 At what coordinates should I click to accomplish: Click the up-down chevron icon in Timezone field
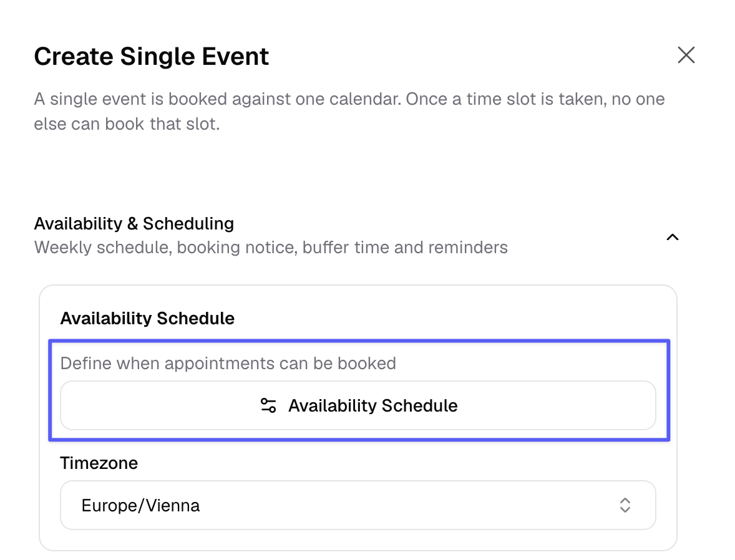tap(625, 505)
